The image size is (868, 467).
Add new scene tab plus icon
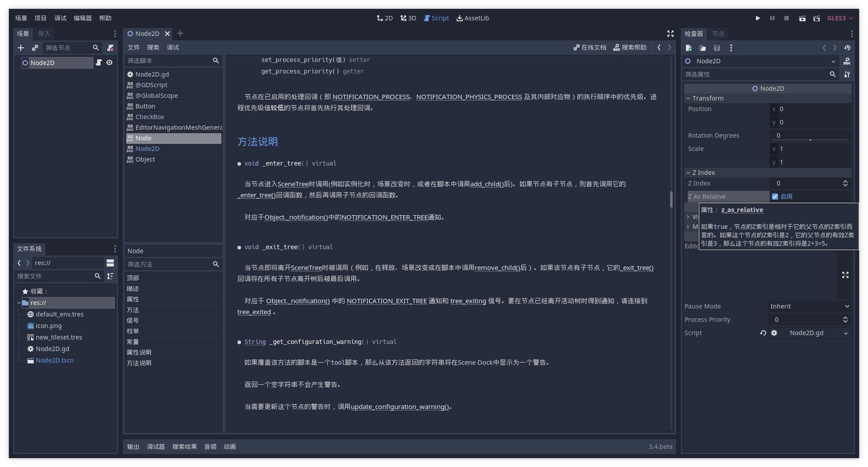pyautogui.click(x=180, y=34)
